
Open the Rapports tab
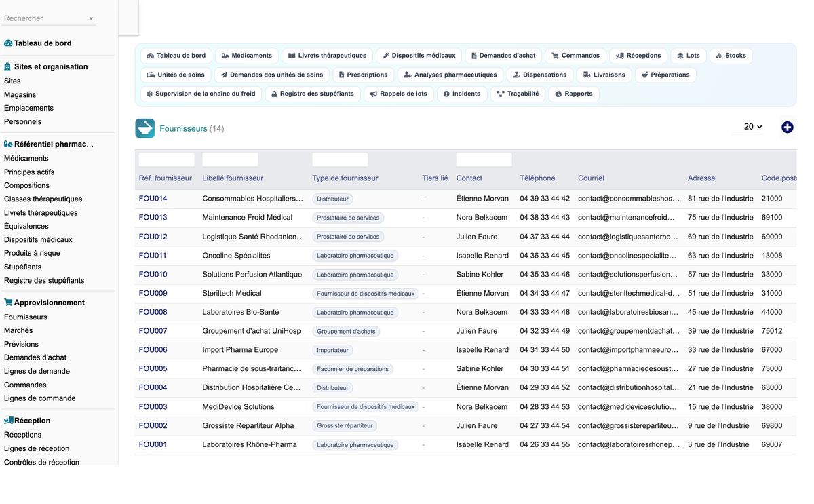573,94
